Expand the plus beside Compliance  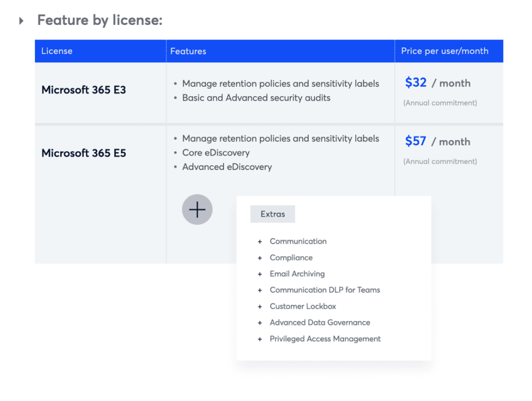point(260,258)
